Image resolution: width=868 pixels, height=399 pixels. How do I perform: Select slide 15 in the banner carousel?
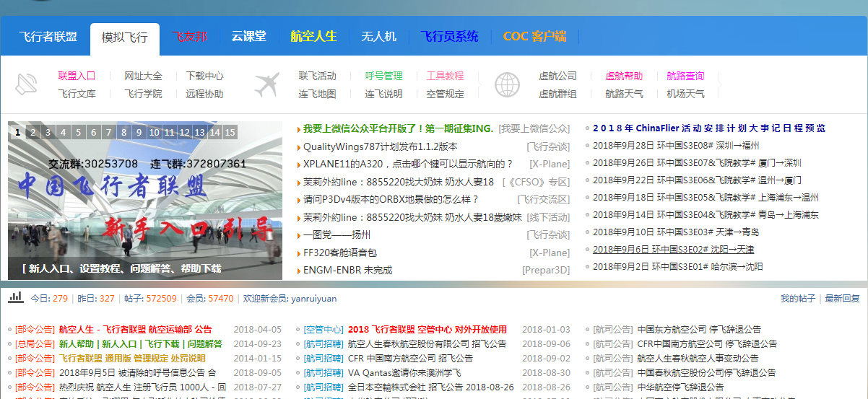tap(230, 133)
